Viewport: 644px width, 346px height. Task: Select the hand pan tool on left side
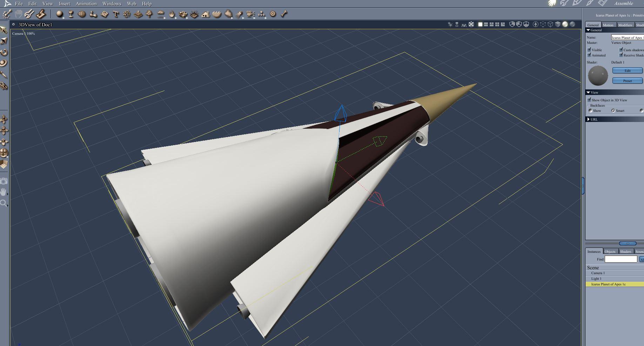(4, 192)
